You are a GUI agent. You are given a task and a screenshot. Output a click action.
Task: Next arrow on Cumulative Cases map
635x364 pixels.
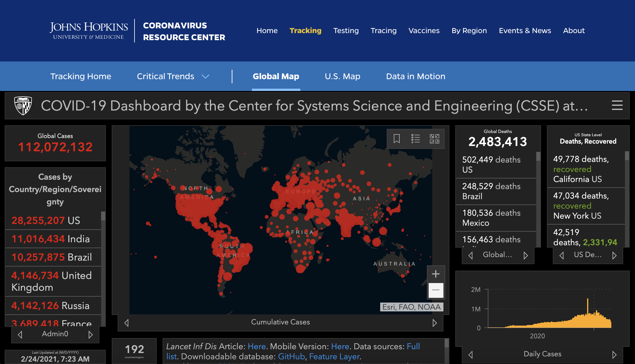434,323
